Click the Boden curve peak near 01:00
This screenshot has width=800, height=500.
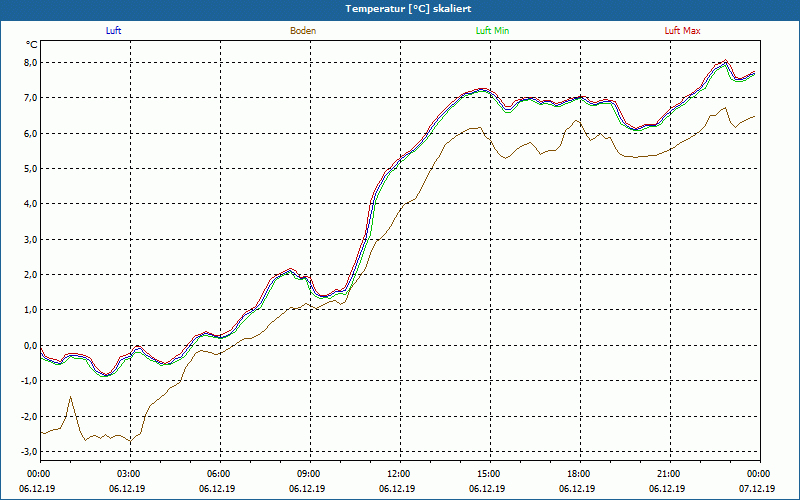tap(70, 397)
